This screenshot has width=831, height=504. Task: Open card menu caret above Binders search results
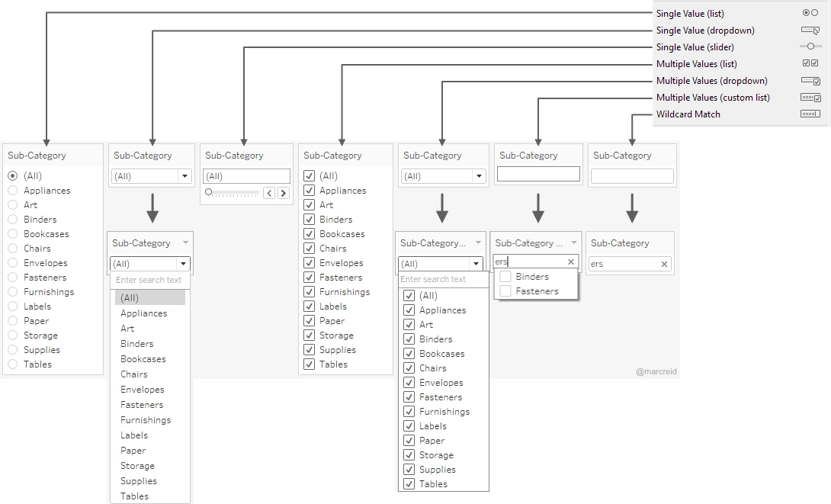click(574, 242)
